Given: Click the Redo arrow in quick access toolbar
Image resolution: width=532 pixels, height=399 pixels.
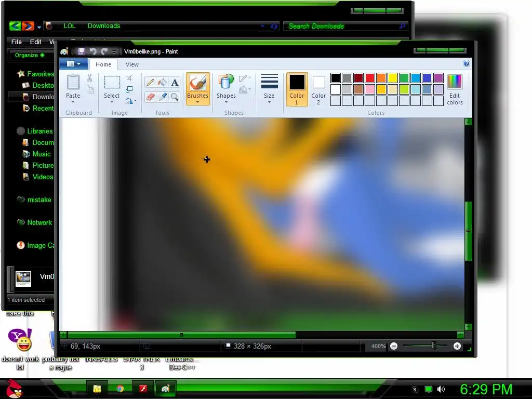Looking at the screenshot, I should (x=104, y=51).
